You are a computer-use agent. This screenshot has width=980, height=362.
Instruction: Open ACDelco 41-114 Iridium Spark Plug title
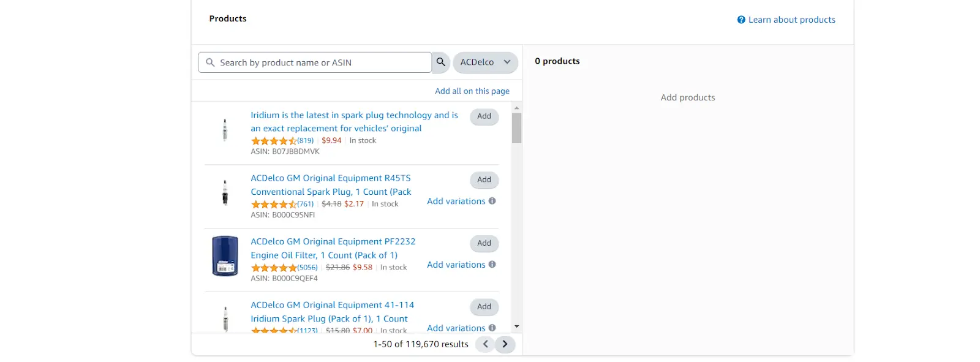[332, 312]
